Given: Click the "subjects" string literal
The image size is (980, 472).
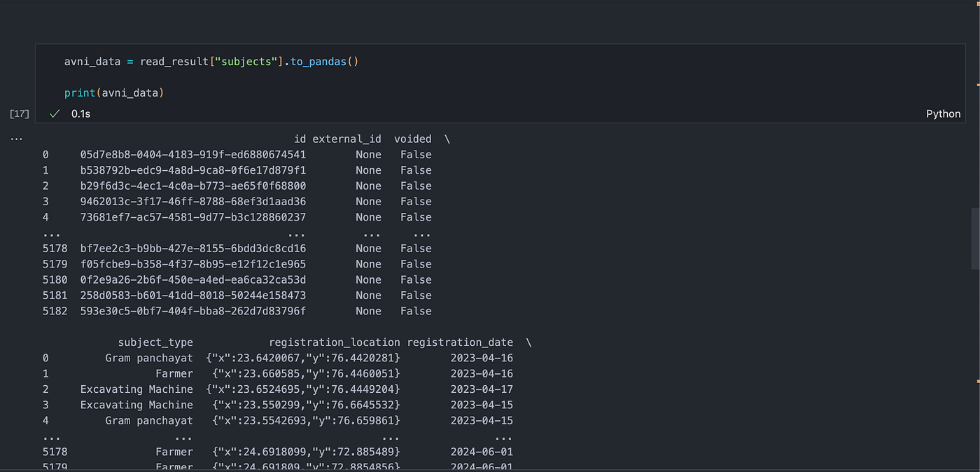Looking at the screenshot, I should (x=246, y=61).
